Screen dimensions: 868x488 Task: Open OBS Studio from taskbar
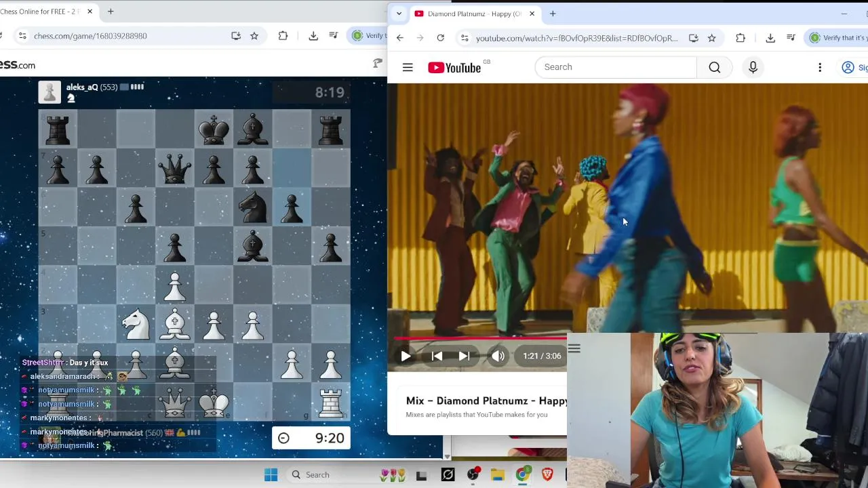click(473, 475)
